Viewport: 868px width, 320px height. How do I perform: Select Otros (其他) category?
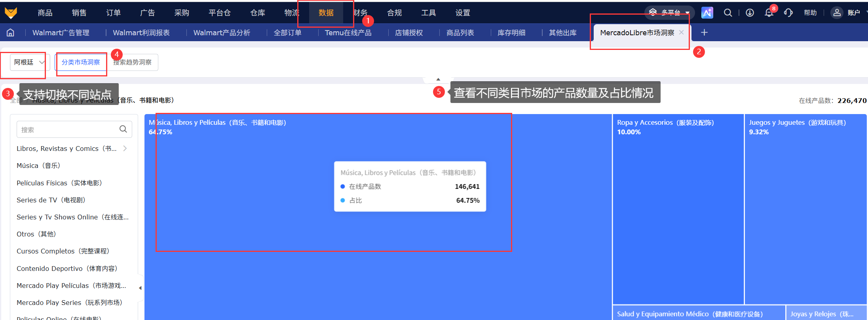click(x=36, y=234)
